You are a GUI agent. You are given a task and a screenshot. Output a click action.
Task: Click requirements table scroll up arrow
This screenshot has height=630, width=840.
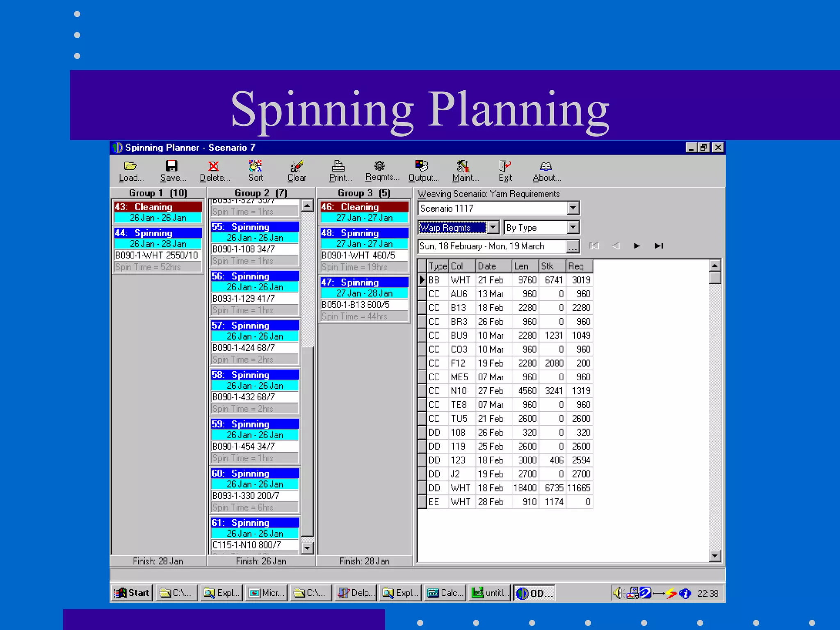click(715, 266)
